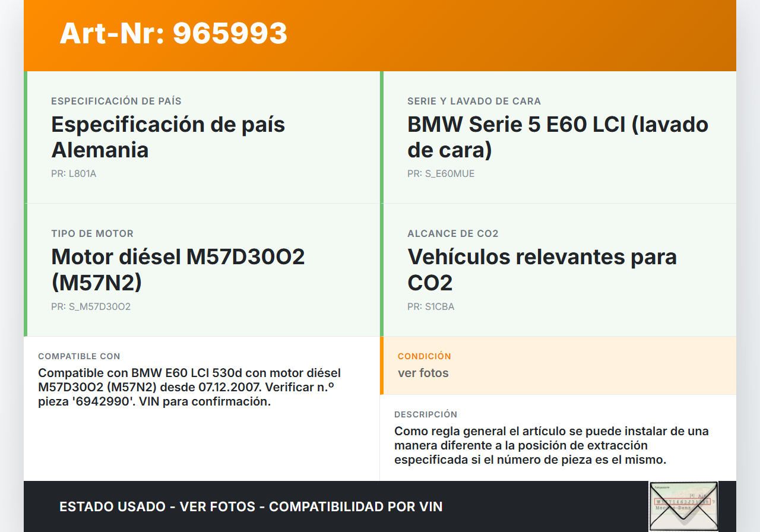This screenshot has height=532, width=760.
Task: Click the compatibility text mentioning part 6942990
Action: [x=190, y=387]
